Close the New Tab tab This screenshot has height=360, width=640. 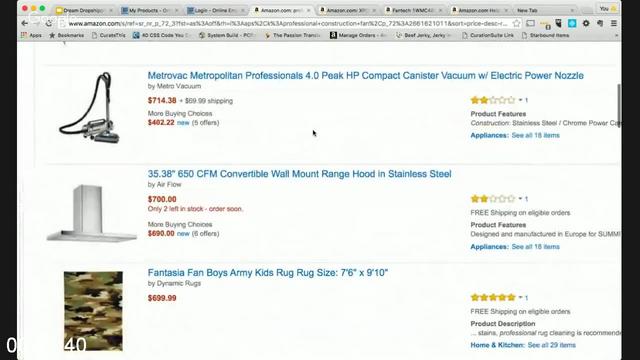(x=572, y=10)
